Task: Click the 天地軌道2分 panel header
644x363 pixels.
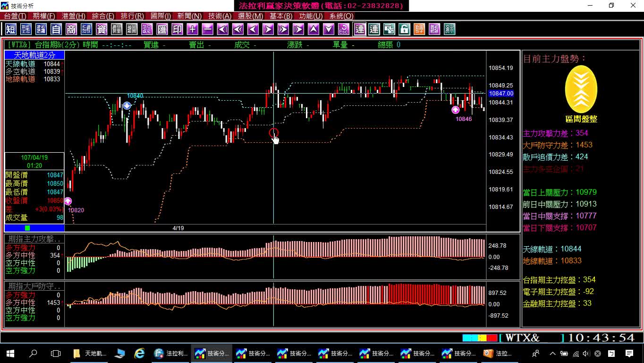Action: click(x=34, y=55)
